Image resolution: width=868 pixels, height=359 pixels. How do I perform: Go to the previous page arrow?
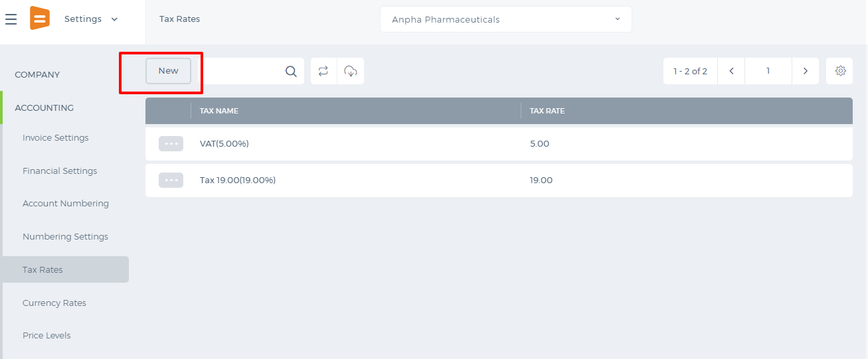731,71
